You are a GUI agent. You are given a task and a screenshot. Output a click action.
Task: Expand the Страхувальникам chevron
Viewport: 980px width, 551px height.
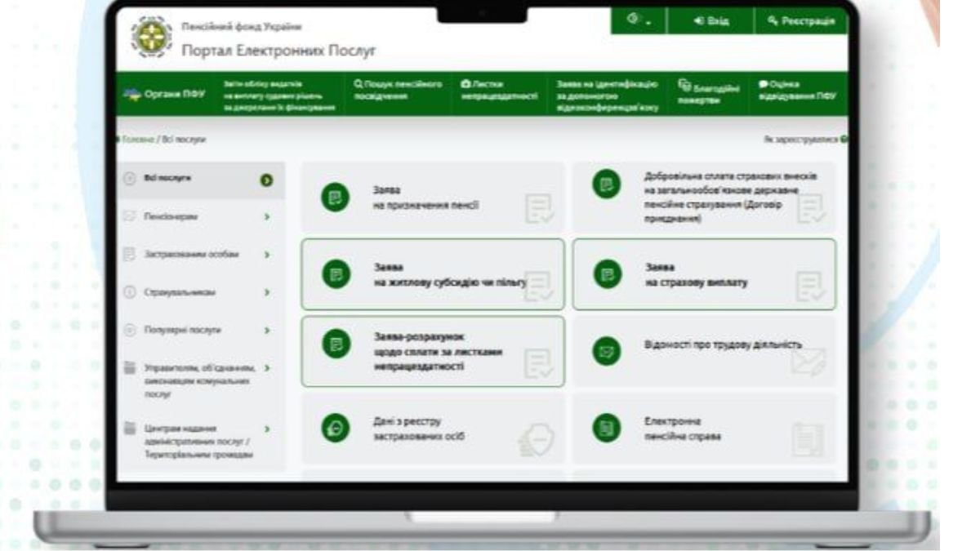[x=267, y=292]
